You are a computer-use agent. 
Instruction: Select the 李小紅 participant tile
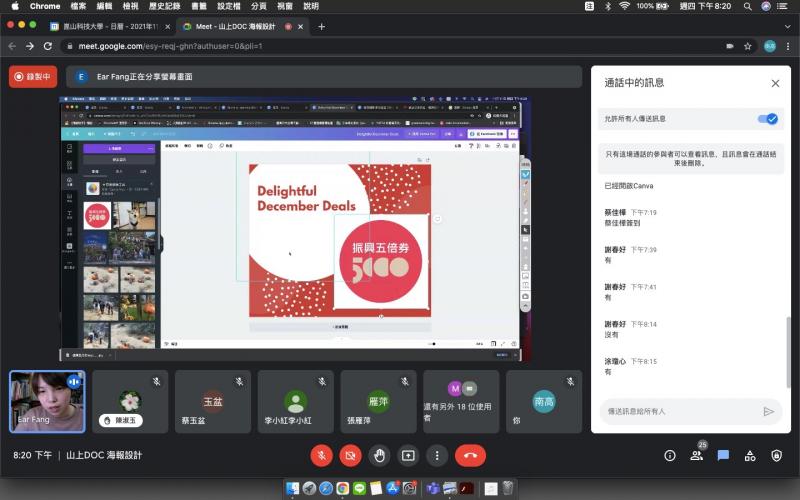click(x=295, y=402)
